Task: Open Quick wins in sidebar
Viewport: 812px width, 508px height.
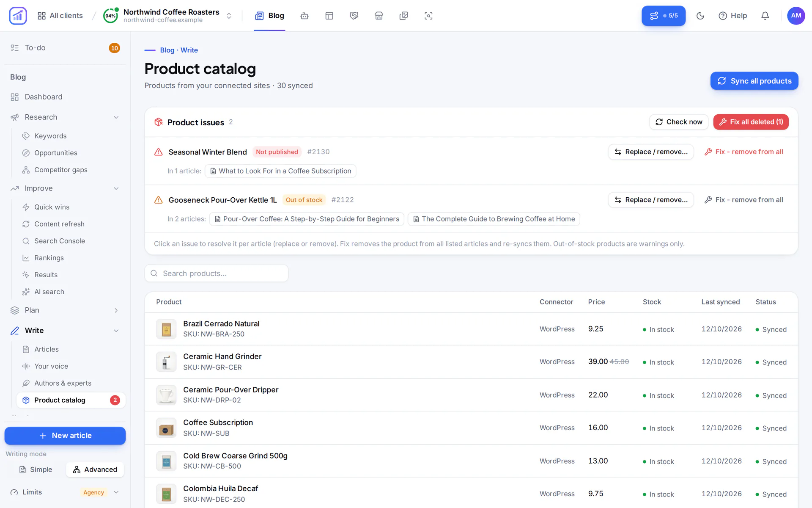Action: tap(71, 207)
